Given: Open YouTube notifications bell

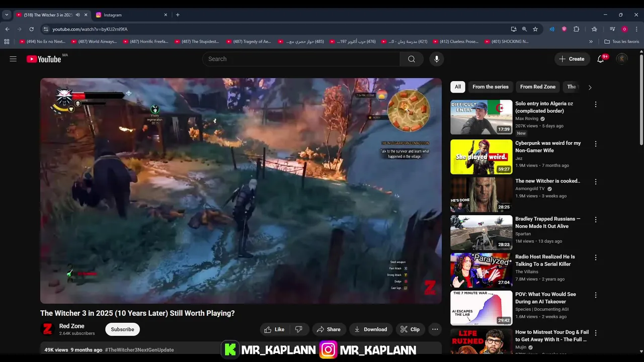Looking at the screenshot, I should [600, 59].
